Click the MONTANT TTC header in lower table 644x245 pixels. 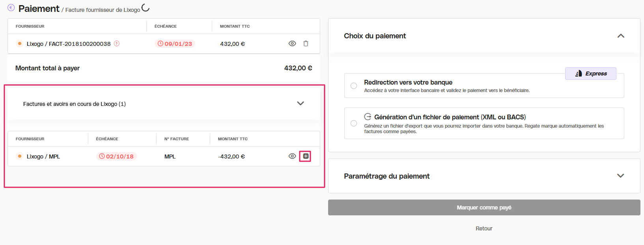pos(233,139)
